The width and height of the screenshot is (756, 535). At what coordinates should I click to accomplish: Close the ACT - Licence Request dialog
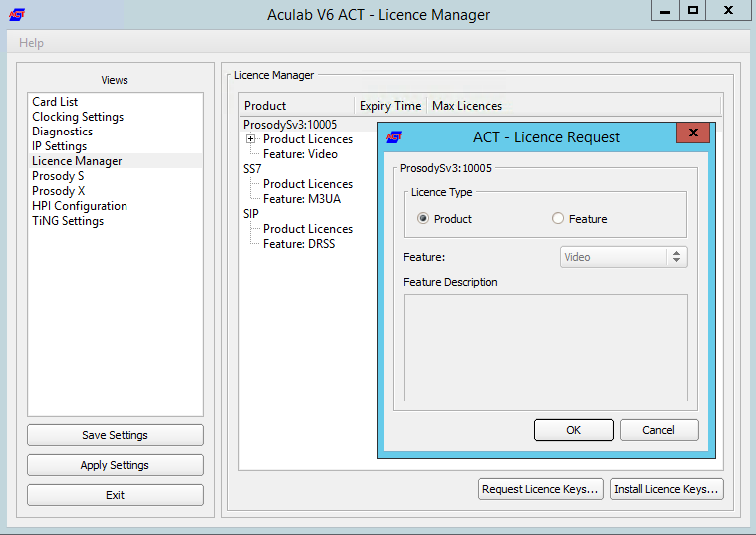[x=693, y=133]
